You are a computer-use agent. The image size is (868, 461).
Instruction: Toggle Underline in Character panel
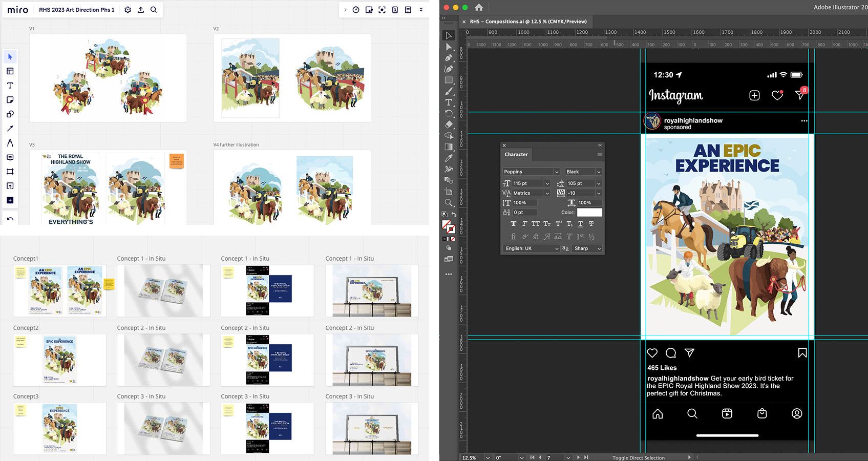coord(580,224)
